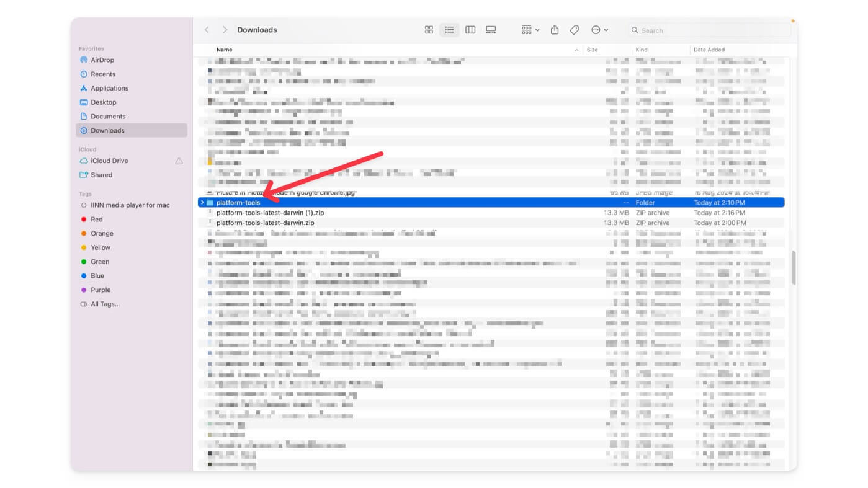Filter by the Red tag
Image resolution: width=868 pixels, height=488 pixels.
point(132,220)
